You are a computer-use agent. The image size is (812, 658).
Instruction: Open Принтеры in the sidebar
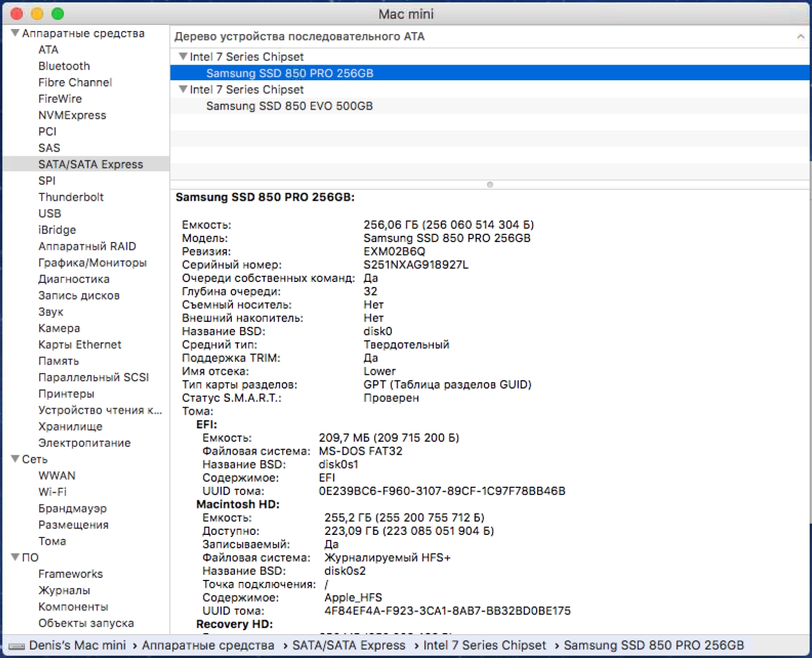pos(66,394)
